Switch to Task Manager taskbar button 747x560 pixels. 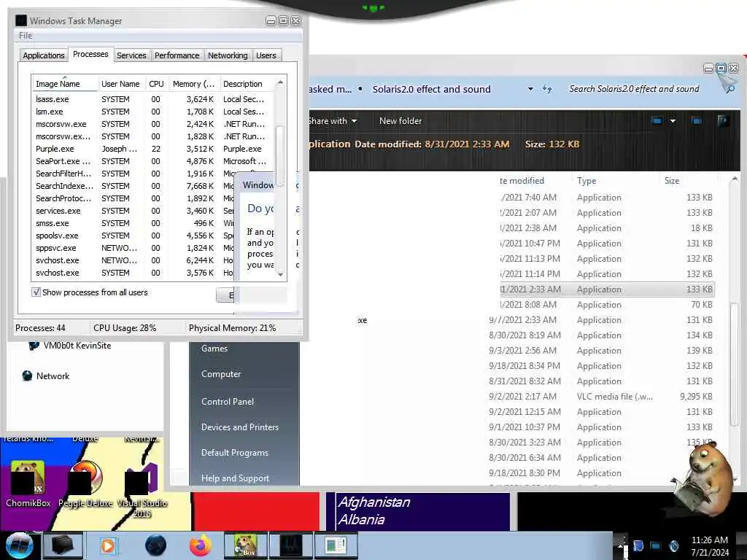pyautogui.click(x=290, y=545)
